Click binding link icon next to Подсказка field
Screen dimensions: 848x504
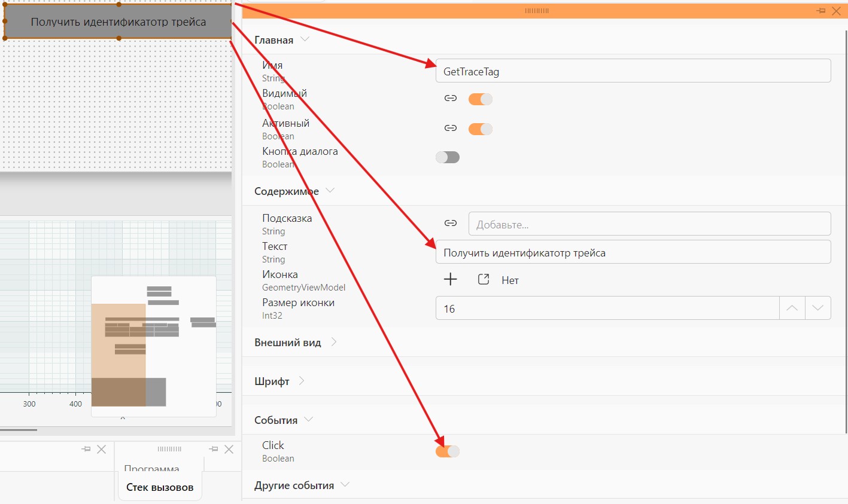point(451,223)
